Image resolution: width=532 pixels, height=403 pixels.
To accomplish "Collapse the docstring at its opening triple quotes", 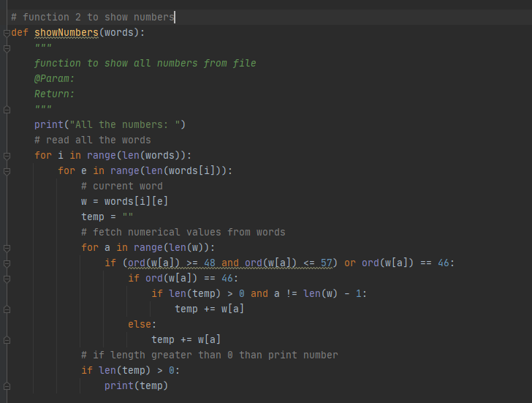I will (x=7, y=48).
